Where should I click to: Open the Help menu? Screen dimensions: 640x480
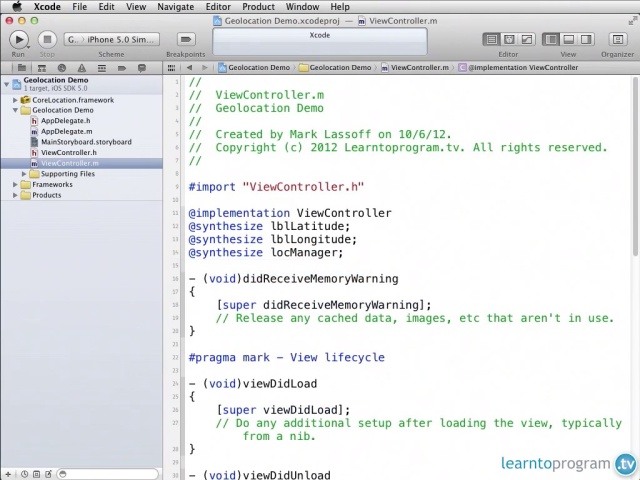340,7
